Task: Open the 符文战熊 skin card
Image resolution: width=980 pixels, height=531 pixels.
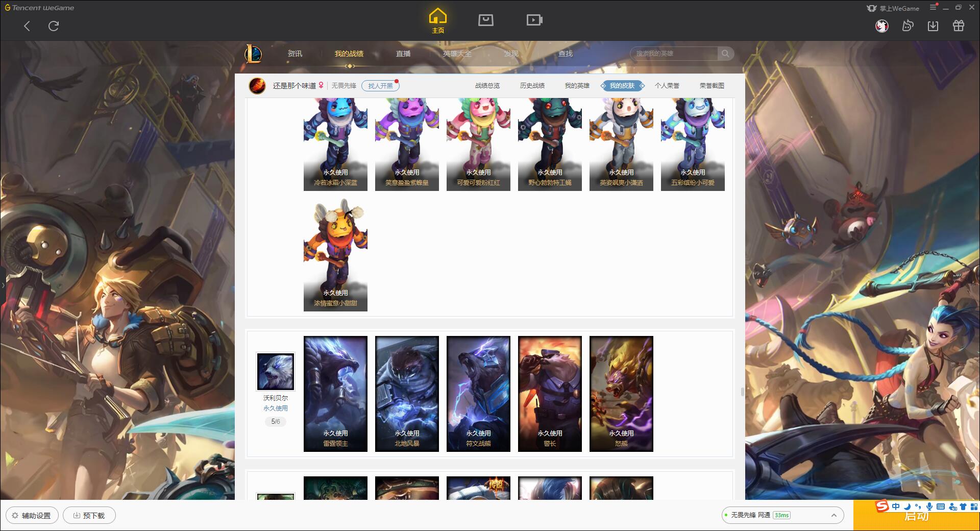Action: (478, 394)
